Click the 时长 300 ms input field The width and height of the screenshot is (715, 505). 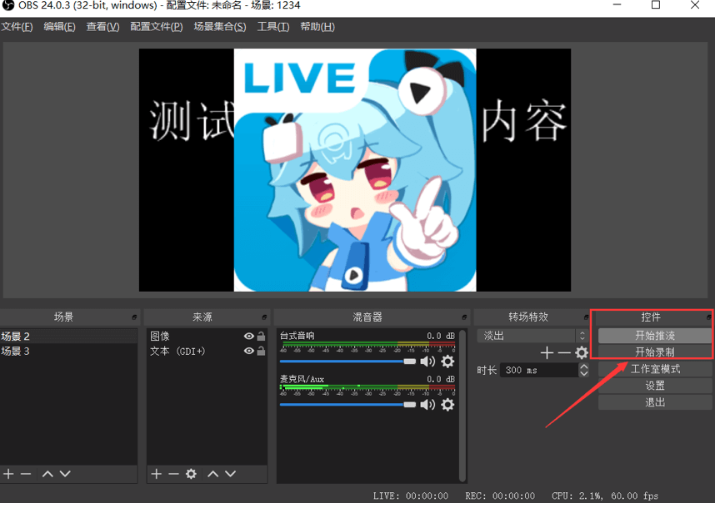pos(539,370)
